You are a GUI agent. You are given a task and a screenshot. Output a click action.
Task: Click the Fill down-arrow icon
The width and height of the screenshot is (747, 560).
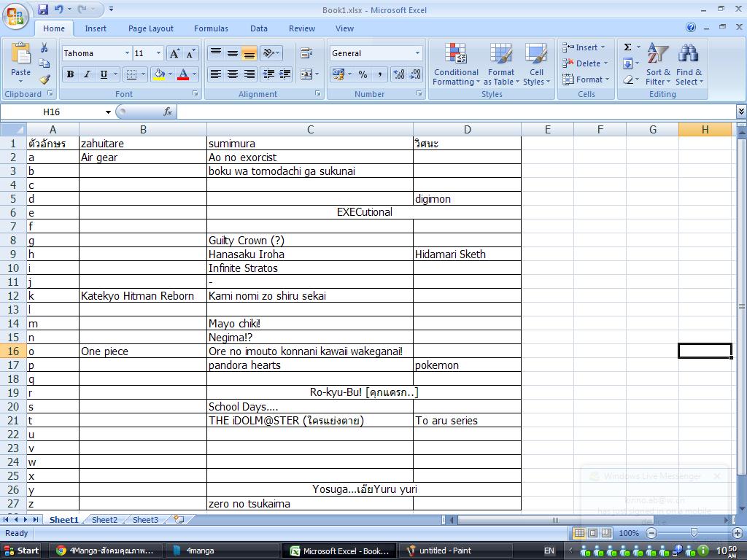pyautogui.click(x=628, y=63)
